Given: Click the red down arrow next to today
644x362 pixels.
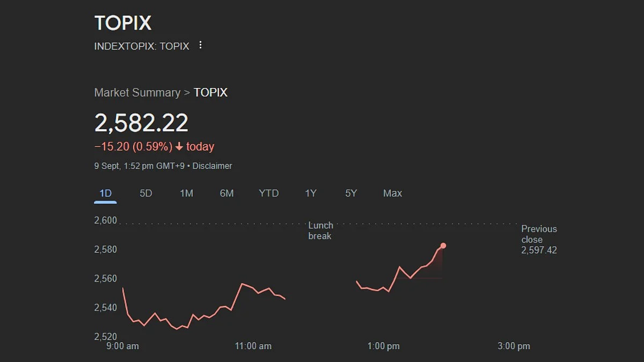Looking at the screenshot, I should (x=179, y=147).
